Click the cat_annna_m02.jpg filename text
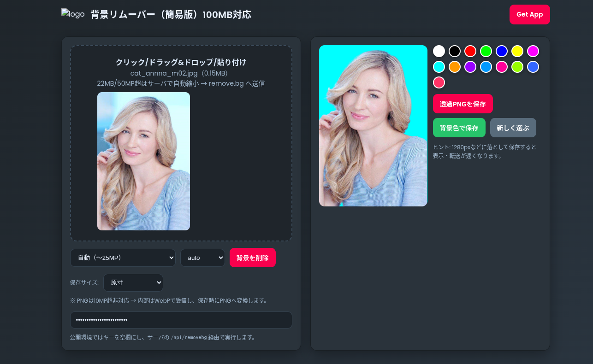 [181, 73]
